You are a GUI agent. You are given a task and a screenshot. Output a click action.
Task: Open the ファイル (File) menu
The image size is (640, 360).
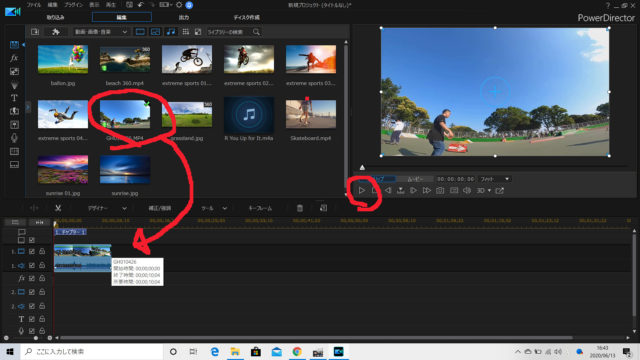click(34, 5)
